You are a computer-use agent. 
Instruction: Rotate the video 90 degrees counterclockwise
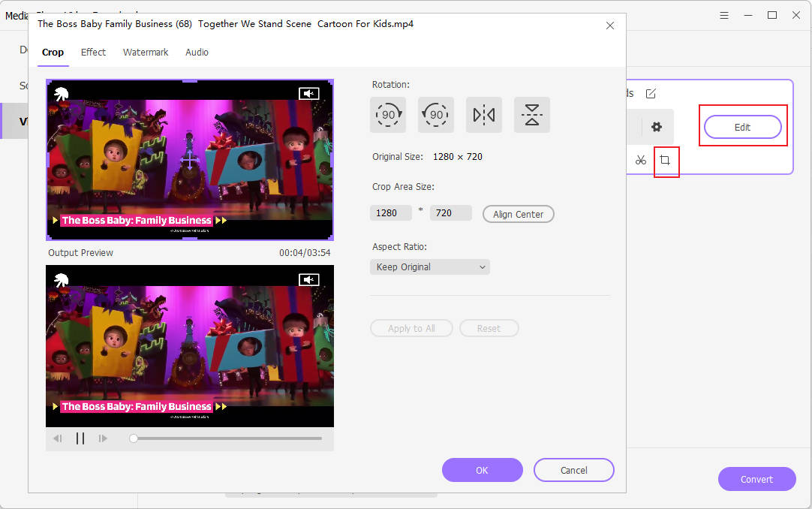coord(436,114)
